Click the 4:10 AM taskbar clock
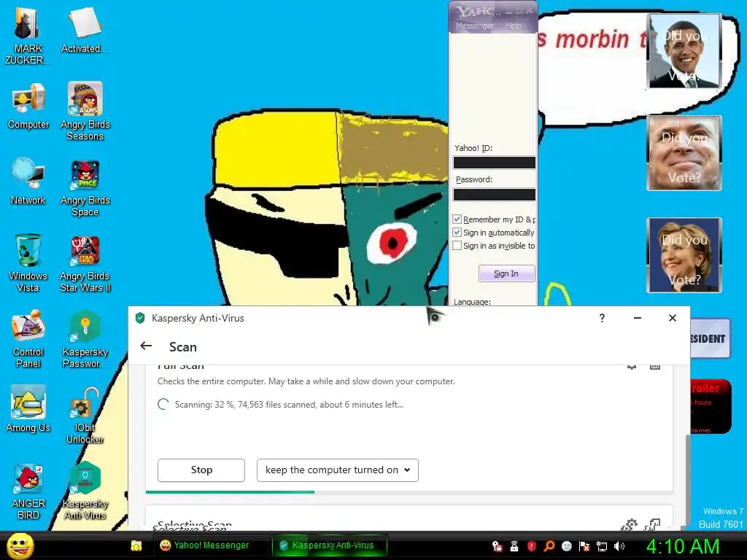This screenshot has width=747, height=560. pyautogui.click(x=682, y=546)
